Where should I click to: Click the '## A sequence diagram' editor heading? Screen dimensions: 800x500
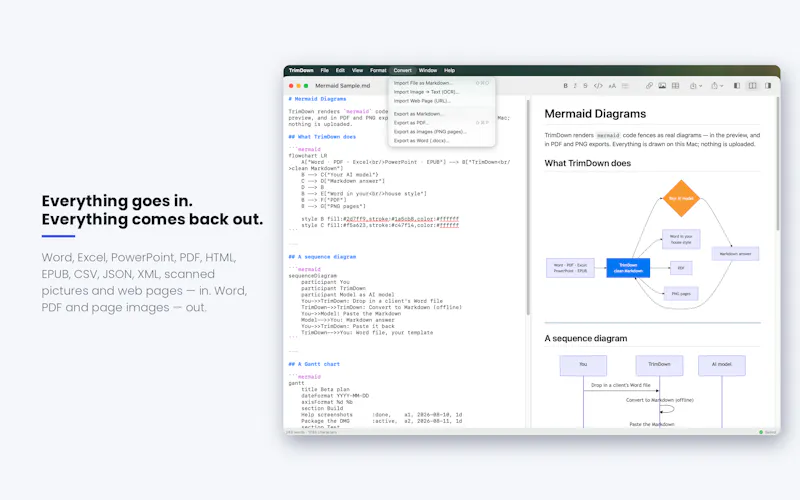322,257
